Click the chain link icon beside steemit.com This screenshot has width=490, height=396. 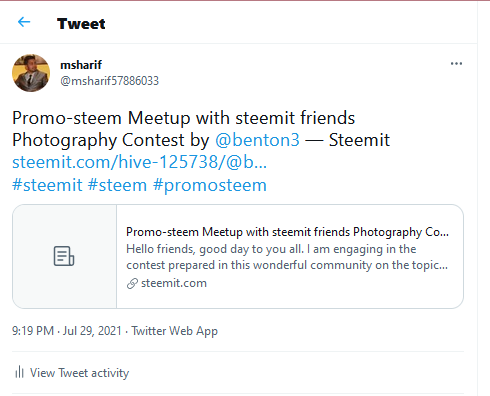click(132, 283)
